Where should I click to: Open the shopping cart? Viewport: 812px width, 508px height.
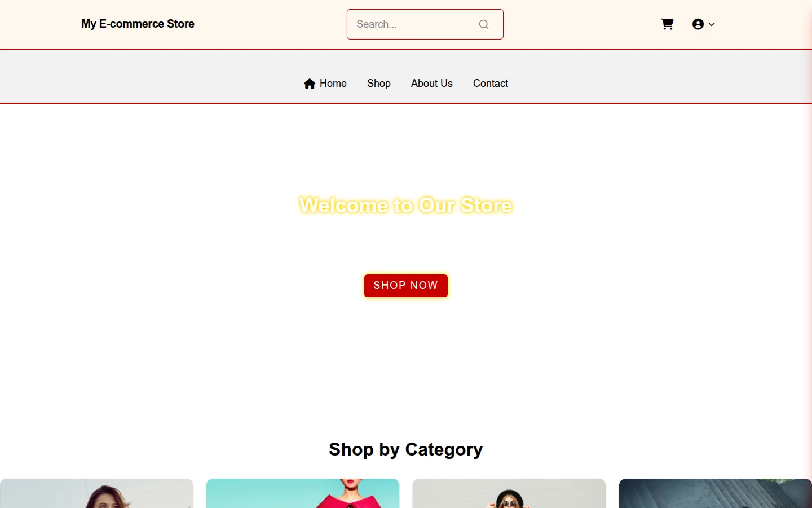667,24
